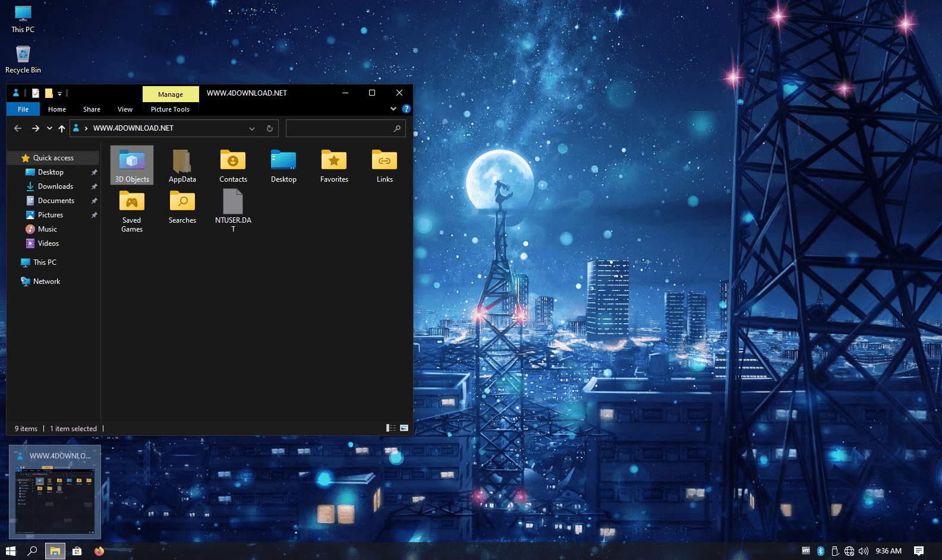This screenshot has height=560, width=942.
Task: Expand the address bar path chevron
Action: tap(86, 128)
